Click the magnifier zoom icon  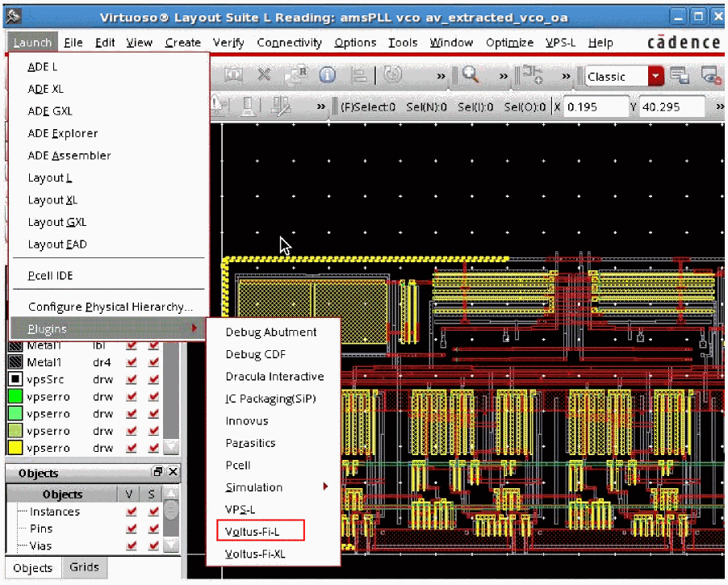tap(471, 75)
